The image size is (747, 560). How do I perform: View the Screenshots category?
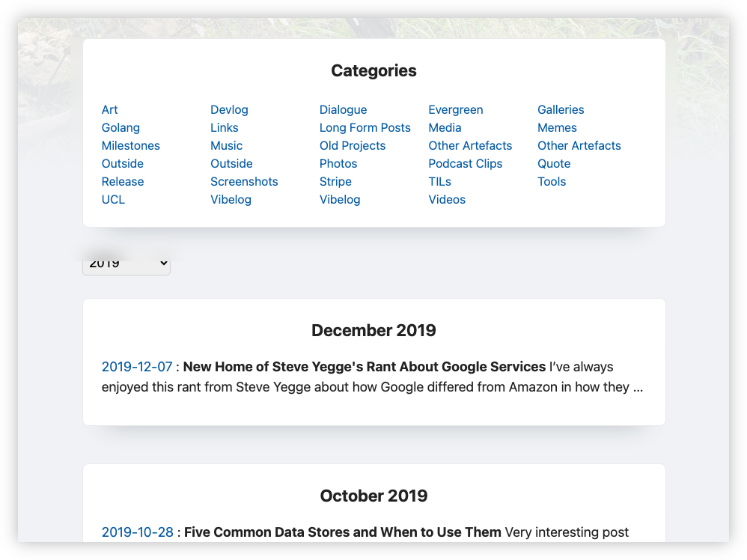coord(244,182)
